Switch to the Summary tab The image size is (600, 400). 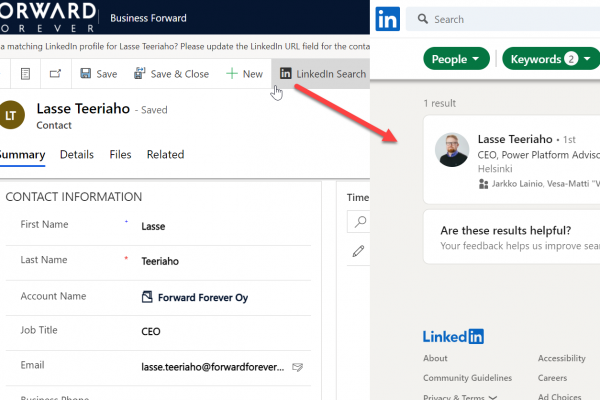[22, 155]
